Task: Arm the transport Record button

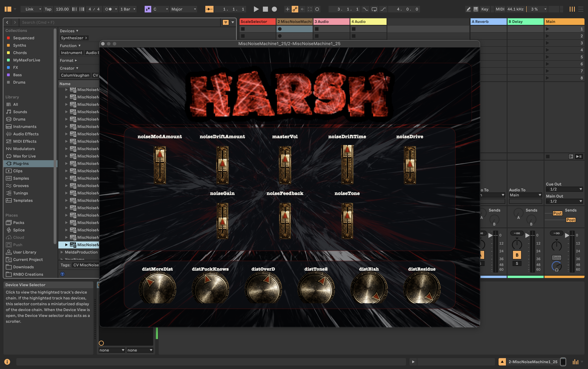Action: pos(274,9)
